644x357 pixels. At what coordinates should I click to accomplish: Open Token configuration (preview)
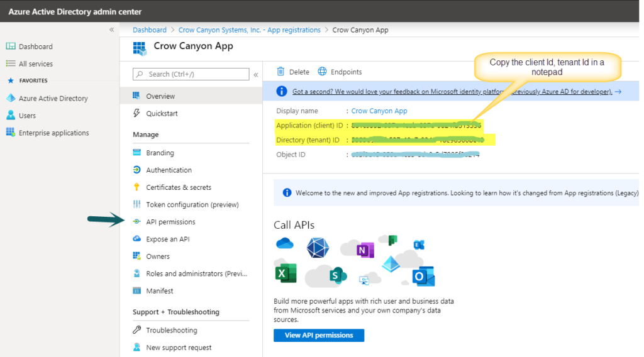point(192,205)
